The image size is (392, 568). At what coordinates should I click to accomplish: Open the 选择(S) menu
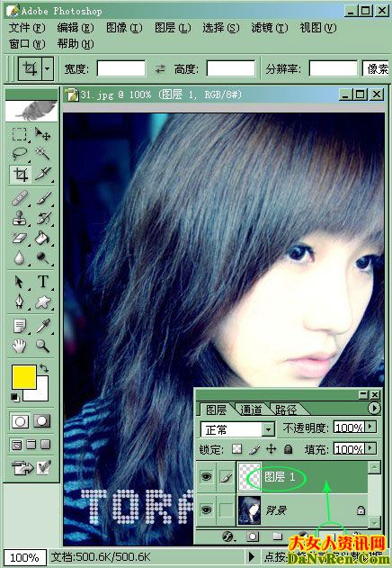click(x=221, y=28)
